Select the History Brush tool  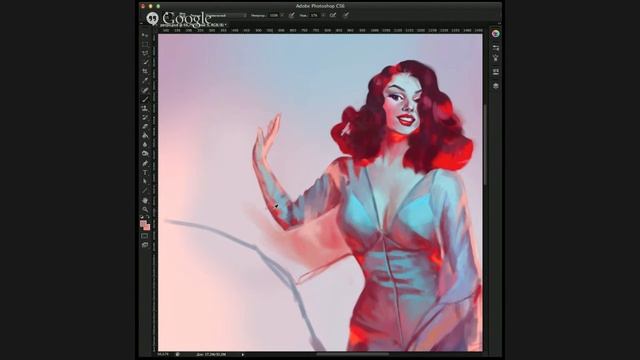(145, 118)
